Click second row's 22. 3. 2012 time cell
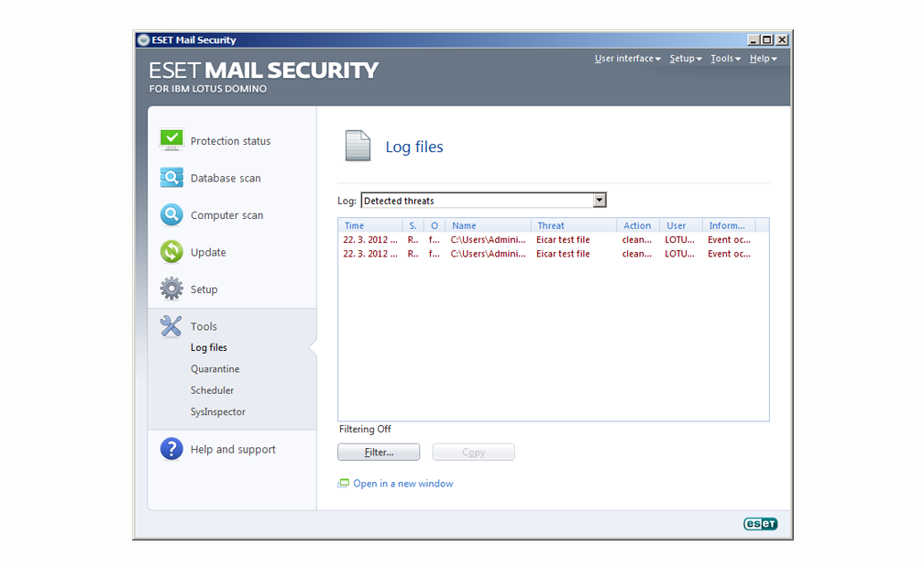924x568 pixels. (370, 254)
